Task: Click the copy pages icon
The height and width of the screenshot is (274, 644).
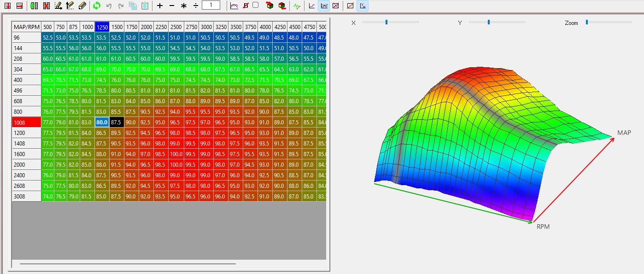Action: tap(133, 6)
